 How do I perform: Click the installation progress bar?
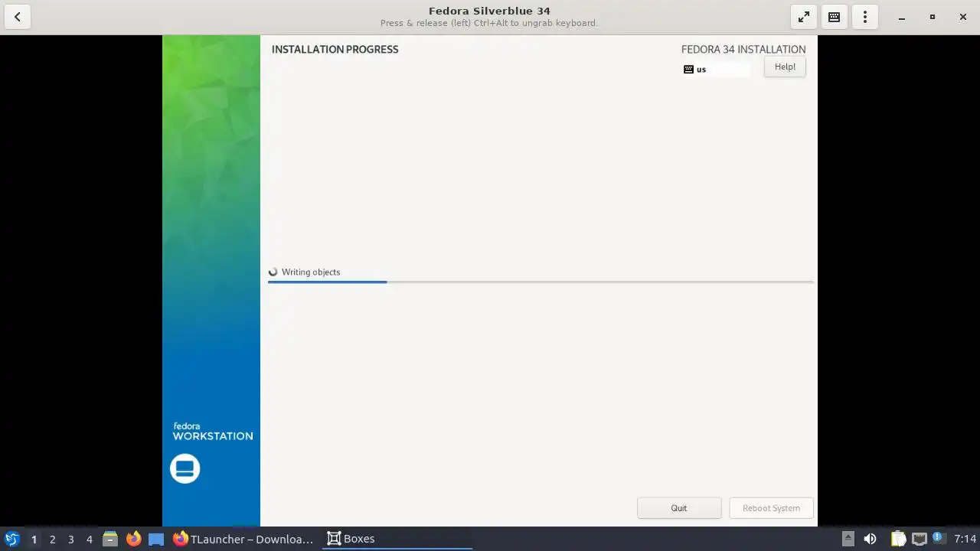coord(540,282)
